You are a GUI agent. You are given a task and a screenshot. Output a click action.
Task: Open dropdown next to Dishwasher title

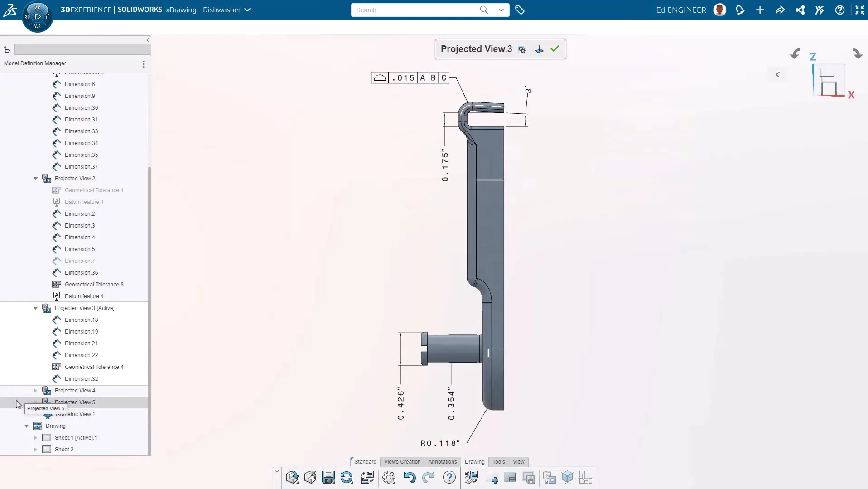click(247, 10)
